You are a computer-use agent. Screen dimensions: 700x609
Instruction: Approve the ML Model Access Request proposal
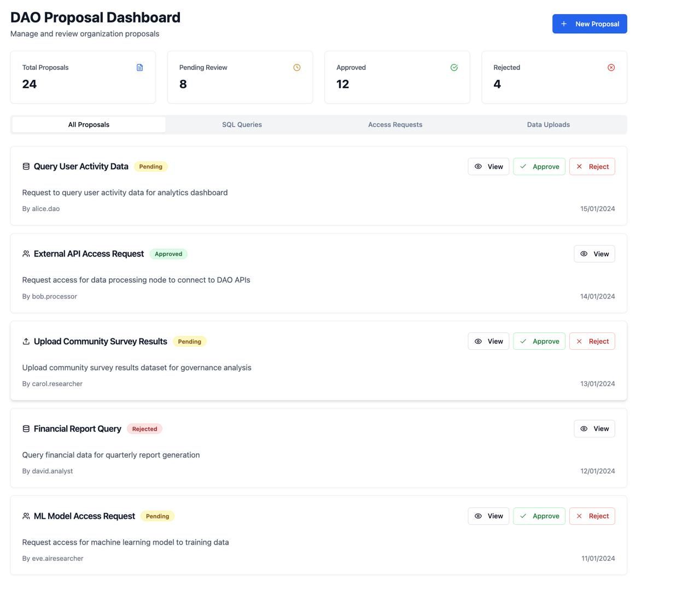point(539,517)
